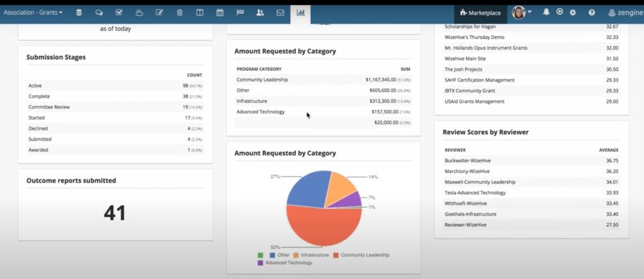Open the notifications bell icon

pos(546,12)
